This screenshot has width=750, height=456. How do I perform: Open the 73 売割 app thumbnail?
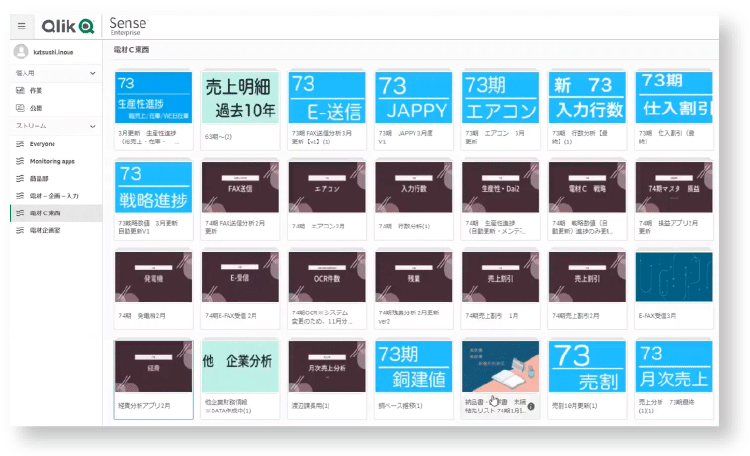587,367
